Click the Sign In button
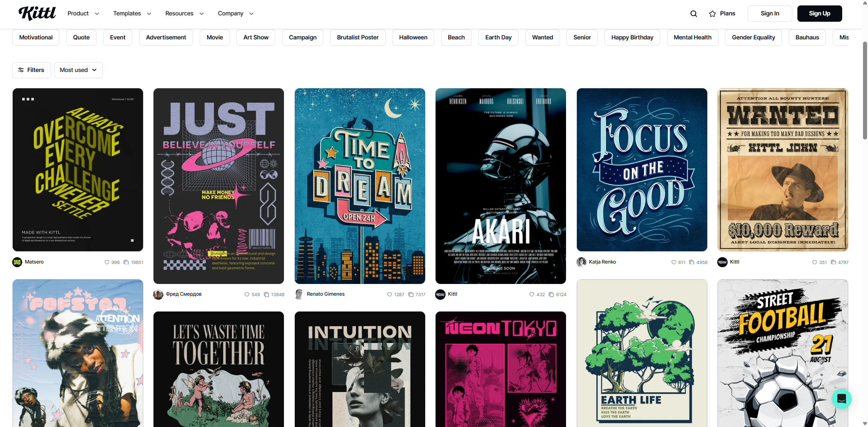 pos(769,13)
